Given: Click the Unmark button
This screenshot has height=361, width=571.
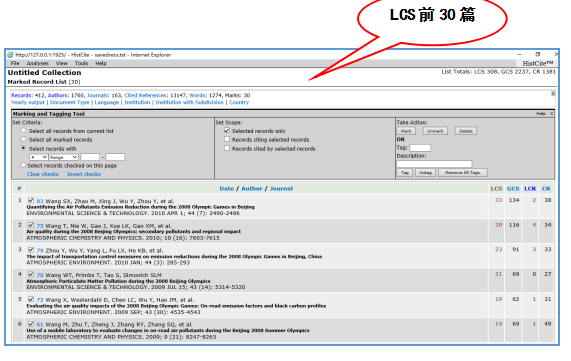Looking at the screenshot, I should pyautogui.click(x=435, y=131).
